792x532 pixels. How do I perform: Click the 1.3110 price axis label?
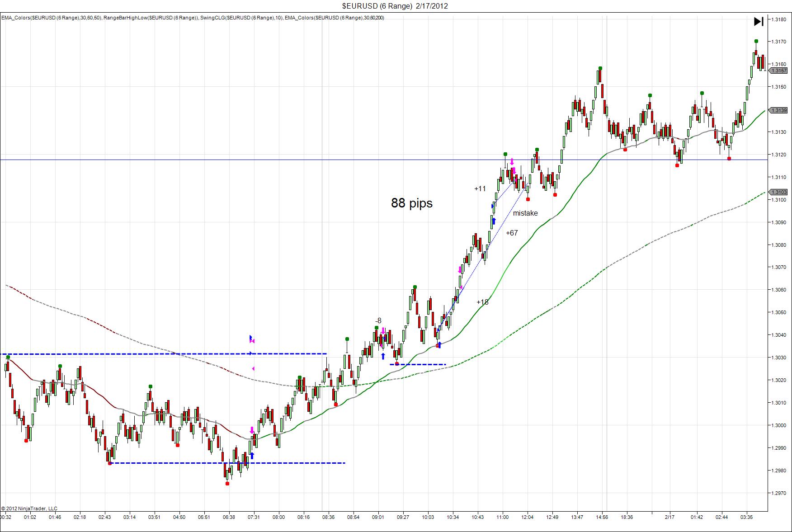(779, 177)
